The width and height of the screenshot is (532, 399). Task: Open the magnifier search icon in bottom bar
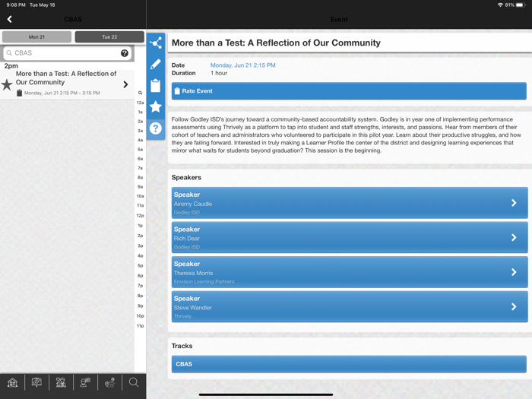point(134,383)
